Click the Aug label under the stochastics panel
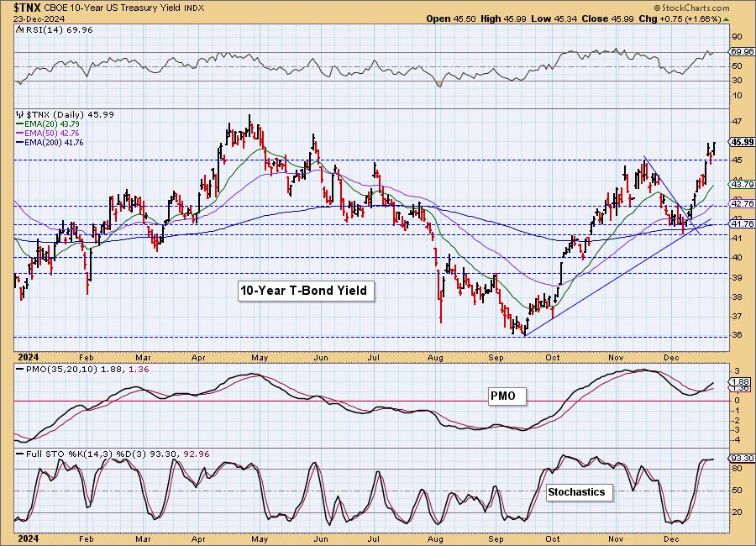Screen dimensions: 756x546 click(x=435, y=539)
